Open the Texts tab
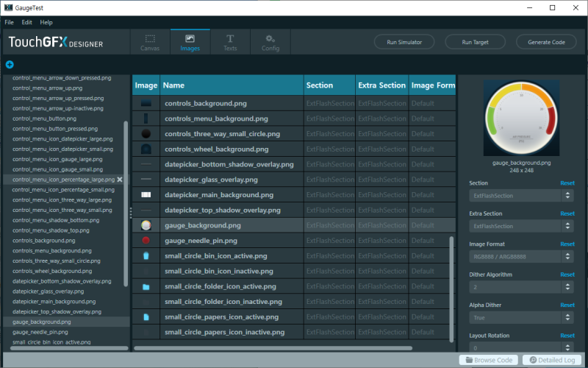The height and width of the screenshot is (368, 588). pos(230,43)
